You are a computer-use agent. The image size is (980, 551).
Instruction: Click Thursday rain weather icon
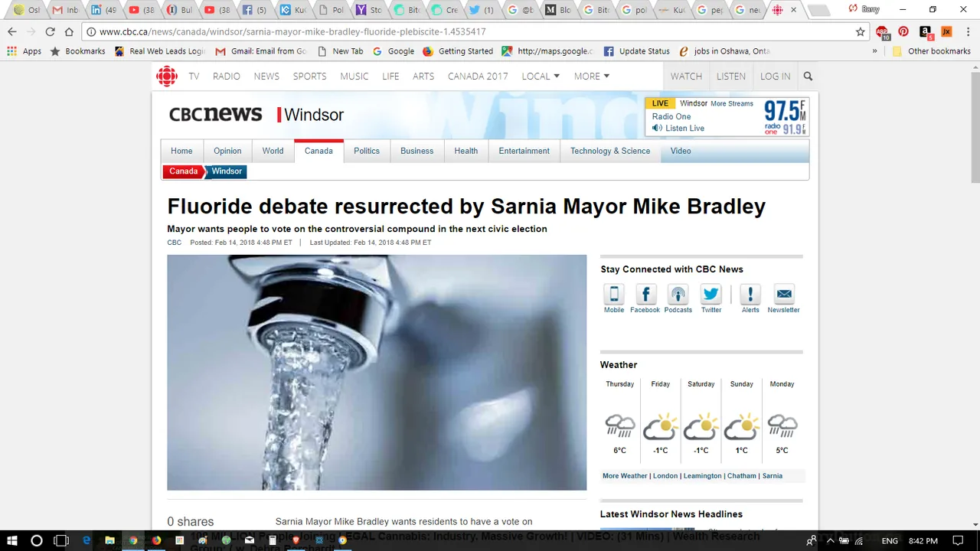(x=619, y=426)
